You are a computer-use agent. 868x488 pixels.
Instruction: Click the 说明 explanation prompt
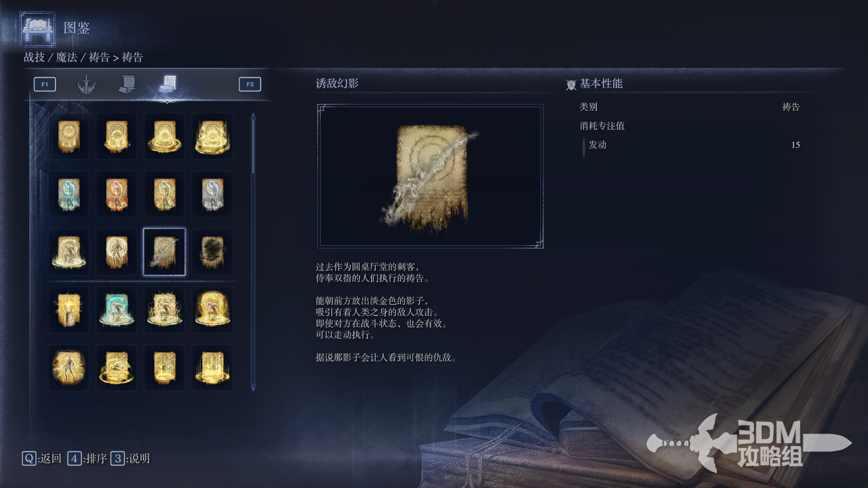click(x=130, y=459)
